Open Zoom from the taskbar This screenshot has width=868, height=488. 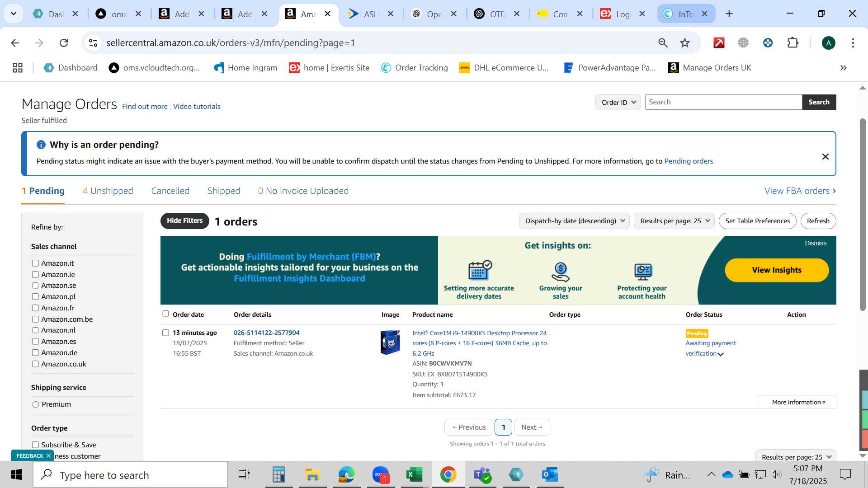click(381, 475)
